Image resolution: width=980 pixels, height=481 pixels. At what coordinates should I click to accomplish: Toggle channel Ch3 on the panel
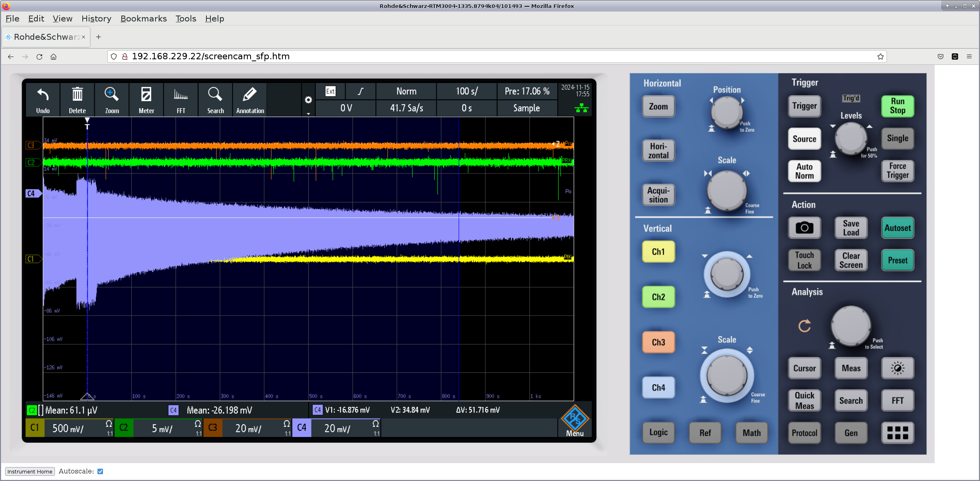click(x=658, y=342)
